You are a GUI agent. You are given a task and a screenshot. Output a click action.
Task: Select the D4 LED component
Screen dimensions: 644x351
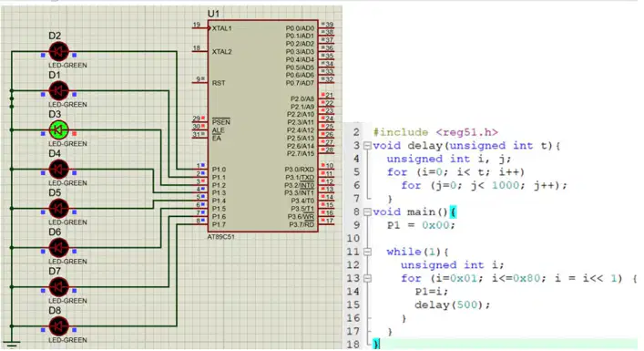(58, 170)
